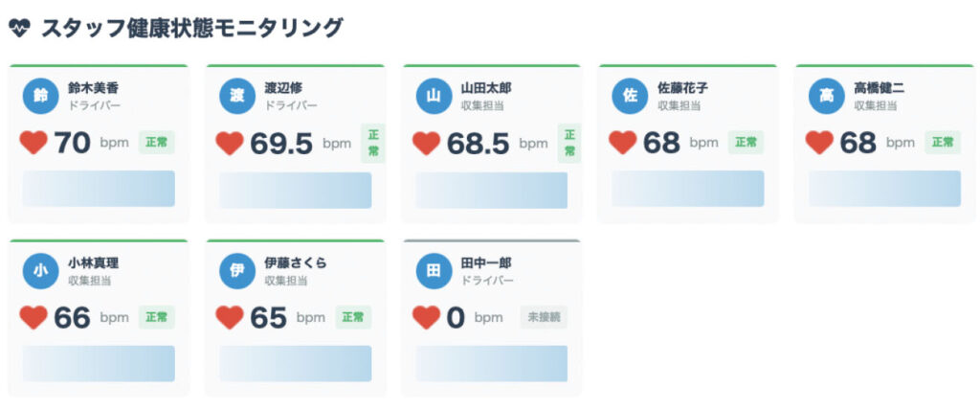Click the 正常 badge on 佐藤花子's card
This screenshot has height=409, width=980.
746,142
